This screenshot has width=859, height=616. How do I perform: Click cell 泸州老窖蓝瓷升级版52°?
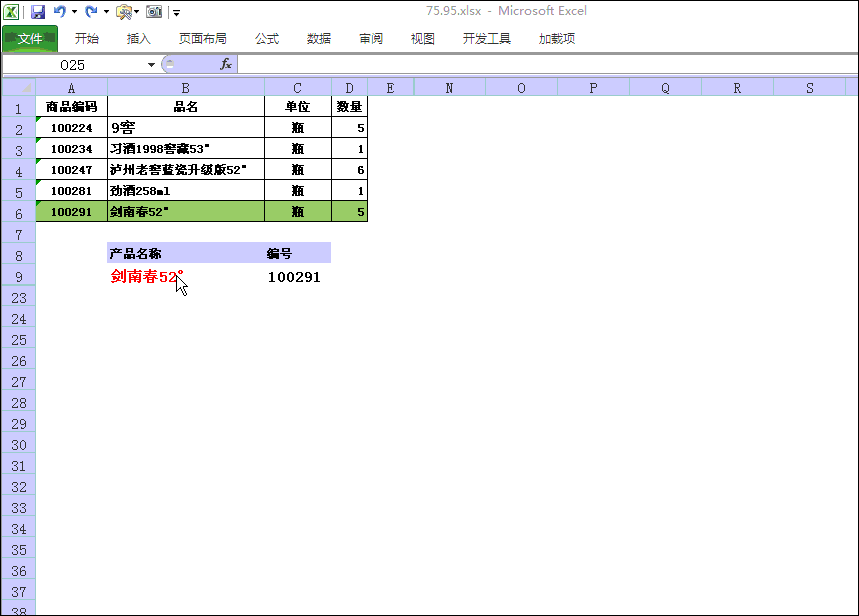point(186,170)
